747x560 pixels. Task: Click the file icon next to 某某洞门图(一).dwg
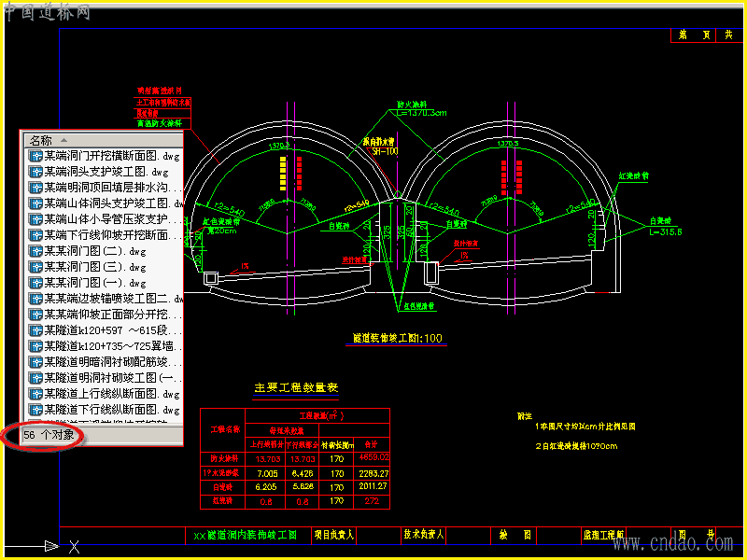coord(35,283)
